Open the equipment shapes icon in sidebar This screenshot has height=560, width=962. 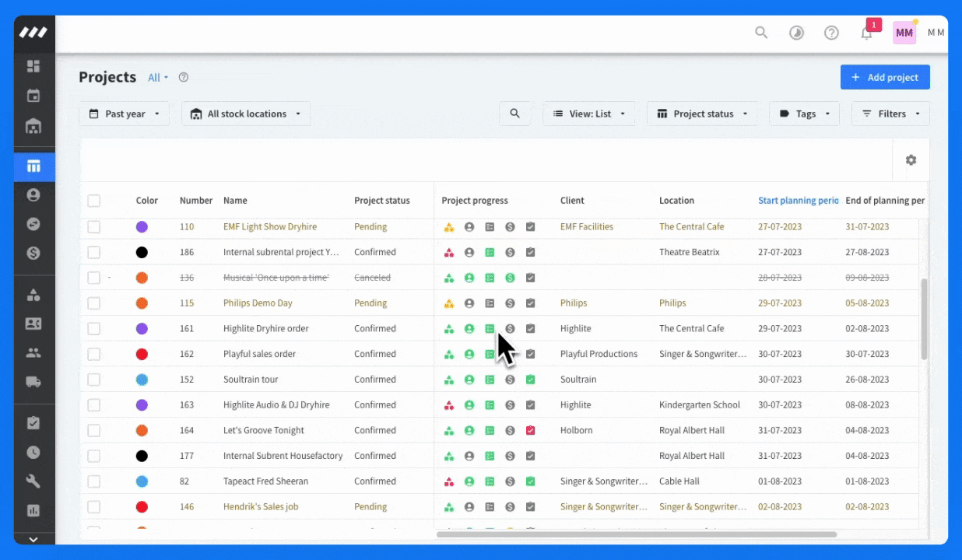[x=33, y=295]
